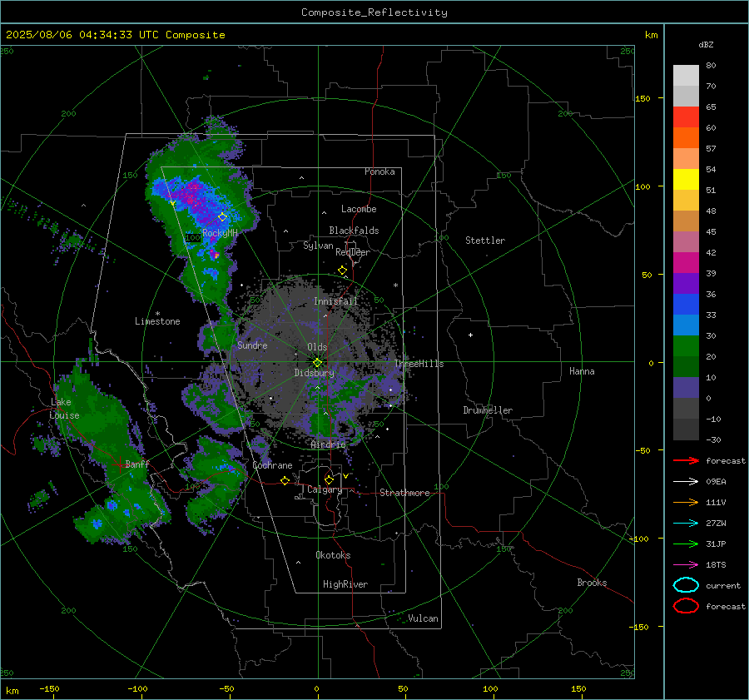Viewport: 749px width, 700px height.
Task: Click the bright green 20–30 dBZ swatch
Action: point(686,346)
